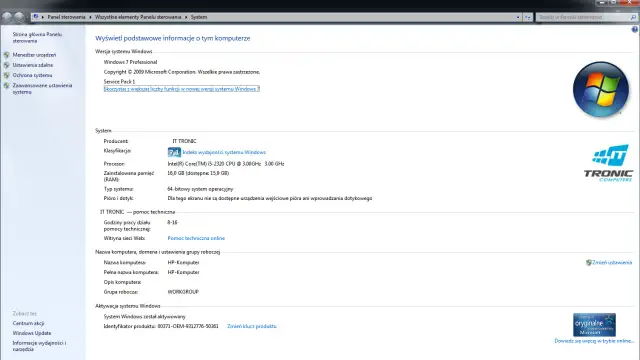The width and height of the screenshot is (640, 360).
Task: Click the Windows logo orb image
Action: pos(601,89)
